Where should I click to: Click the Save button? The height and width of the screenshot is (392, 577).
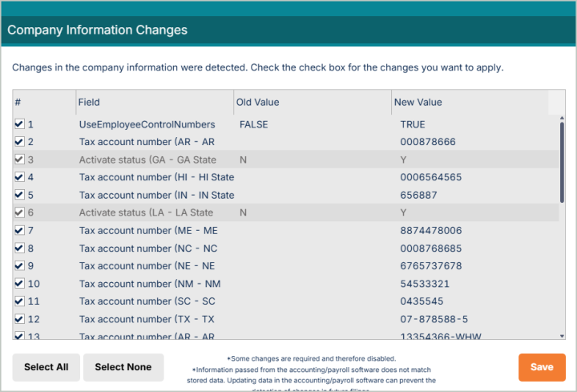tap(542, 367)
